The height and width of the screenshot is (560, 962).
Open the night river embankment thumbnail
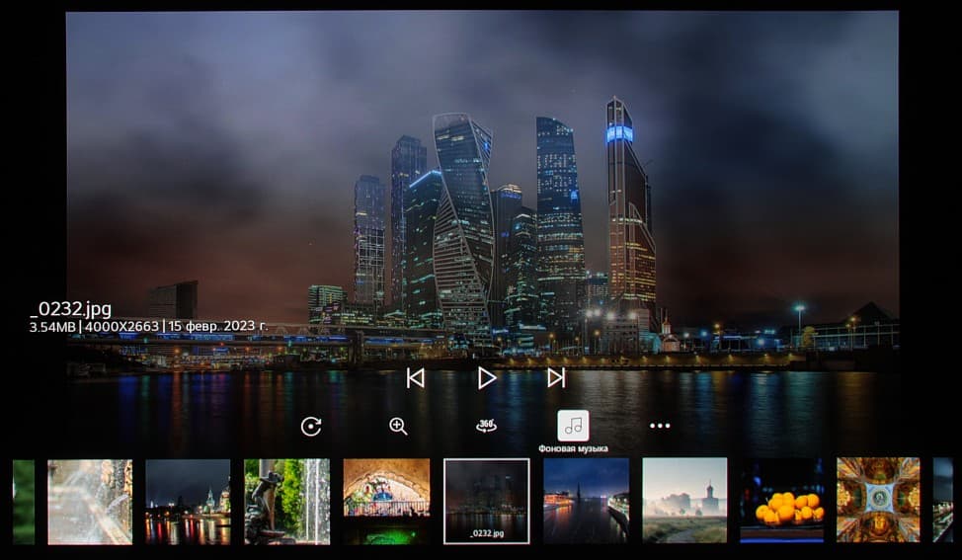coord(587,501)
